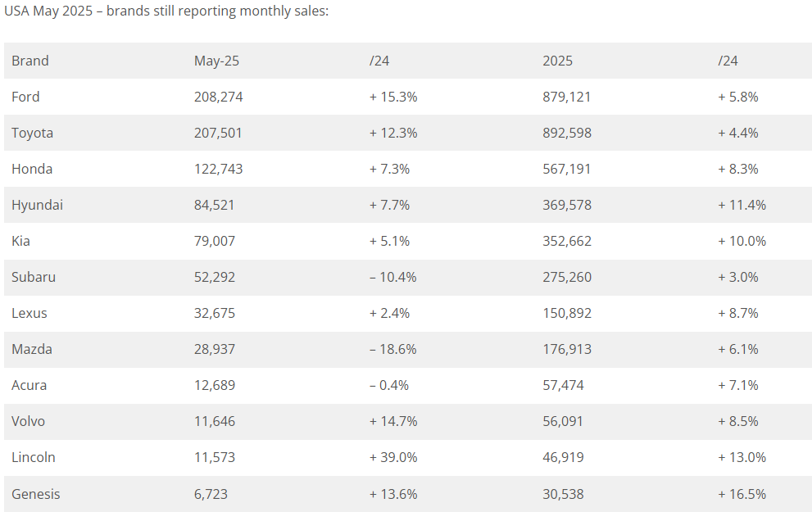Select Honda's year-to-date total 567,191
The width and height of the screenshot is (812, 512).
(566, 169)
